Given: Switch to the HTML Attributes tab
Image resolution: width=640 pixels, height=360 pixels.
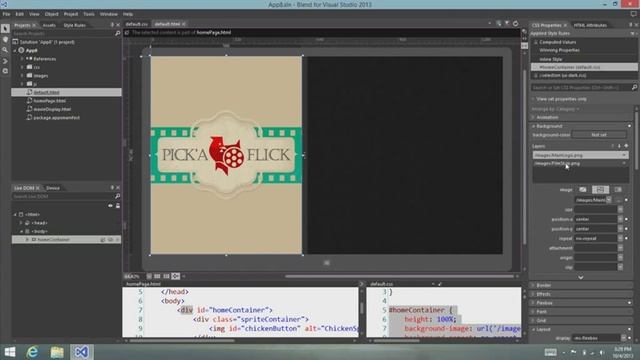Looking at the screenshot, I should [x=590, y=25].
